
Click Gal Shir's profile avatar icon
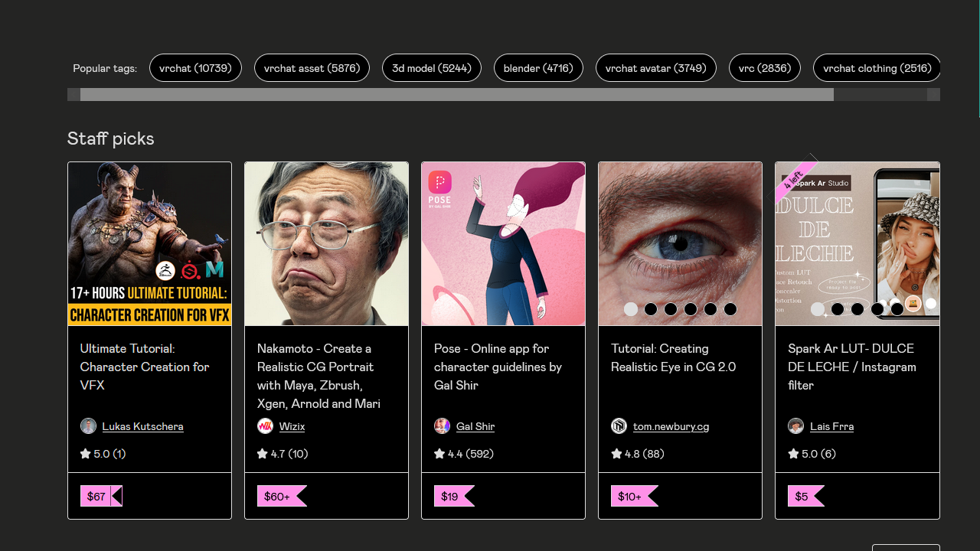click(x=442, y=426)
